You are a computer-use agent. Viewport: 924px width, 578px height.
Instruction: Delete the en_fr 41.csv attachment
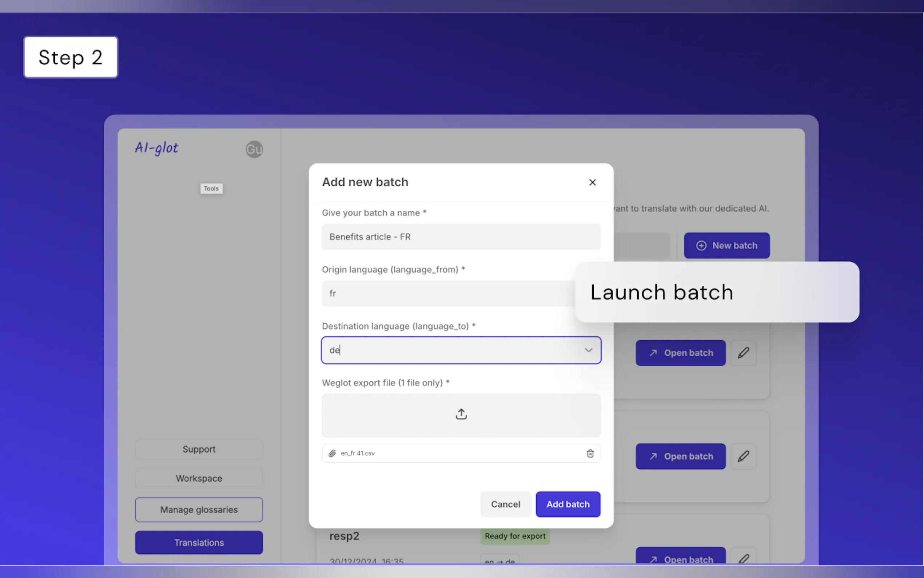pyautogui.click(x=590, y=453)
